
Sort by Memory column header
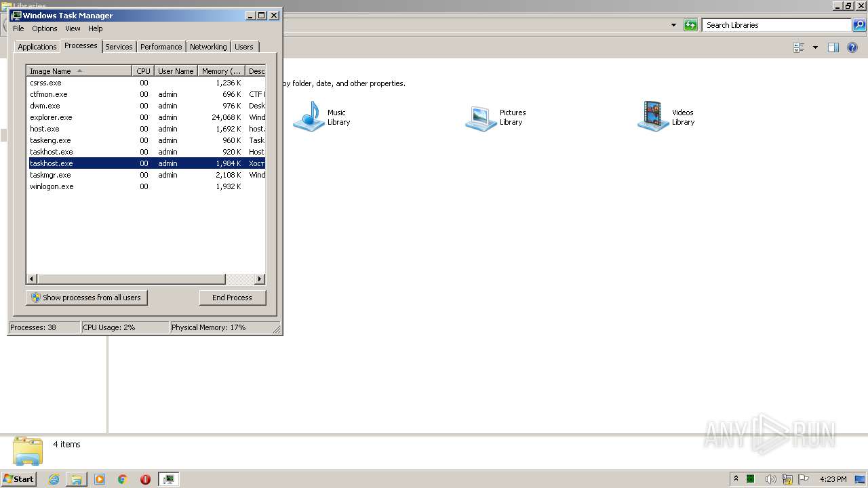pos(221,71)
